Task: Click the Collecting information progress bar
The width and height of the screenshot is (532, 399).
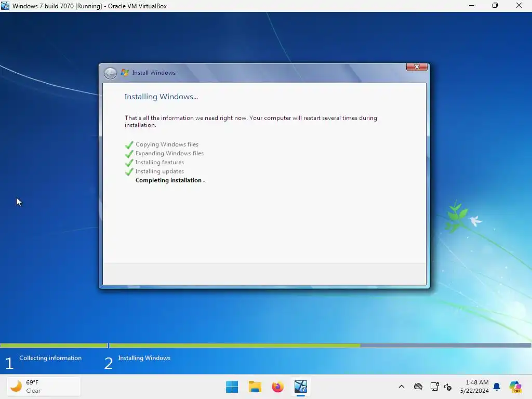Action: point(54,345)
